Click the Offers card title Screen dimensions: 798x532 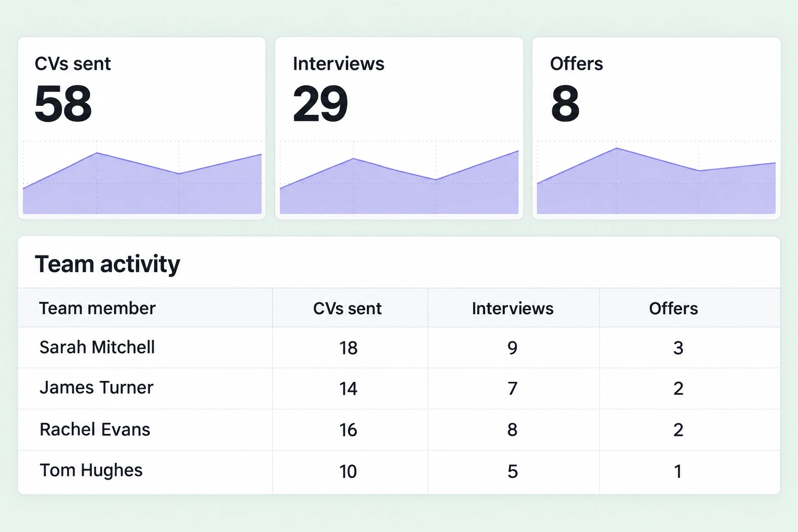576,63
